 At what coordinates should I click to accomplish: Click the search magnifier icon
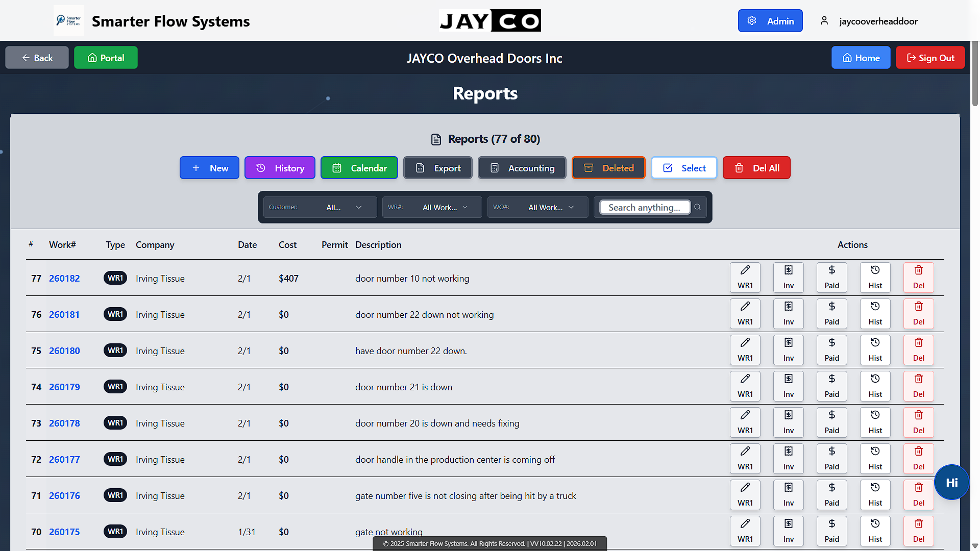697,207
